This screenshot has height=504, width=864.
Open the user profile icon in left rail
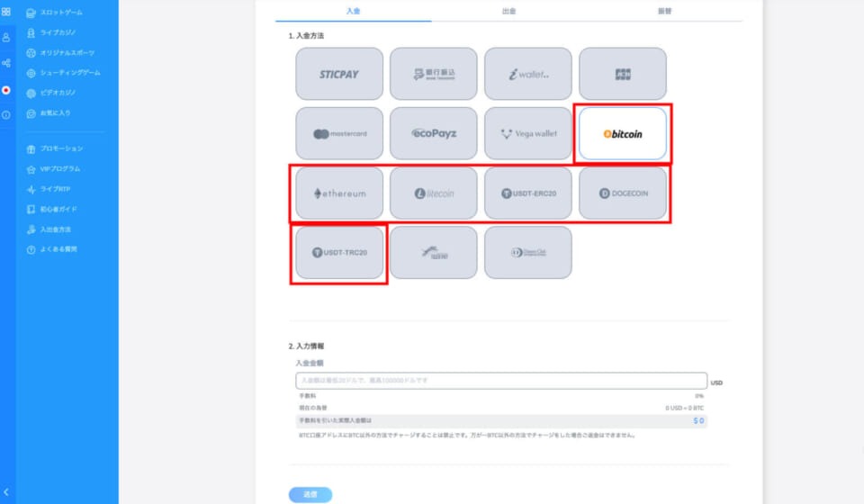(x=6, y=38)
